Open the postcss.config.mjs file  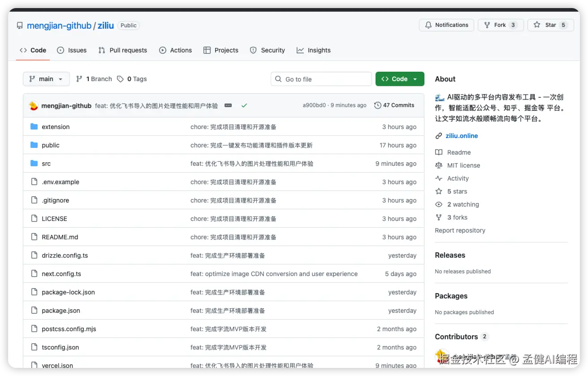69,329
